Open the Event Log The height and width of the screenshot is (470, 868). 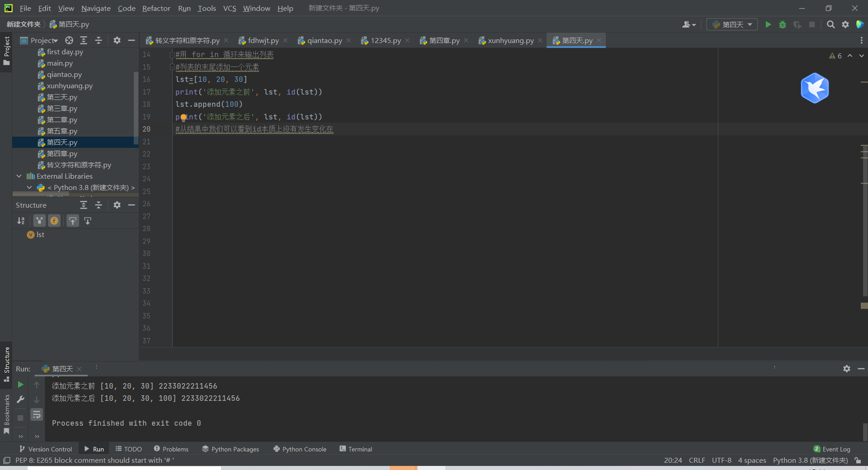tap(836, 449)
